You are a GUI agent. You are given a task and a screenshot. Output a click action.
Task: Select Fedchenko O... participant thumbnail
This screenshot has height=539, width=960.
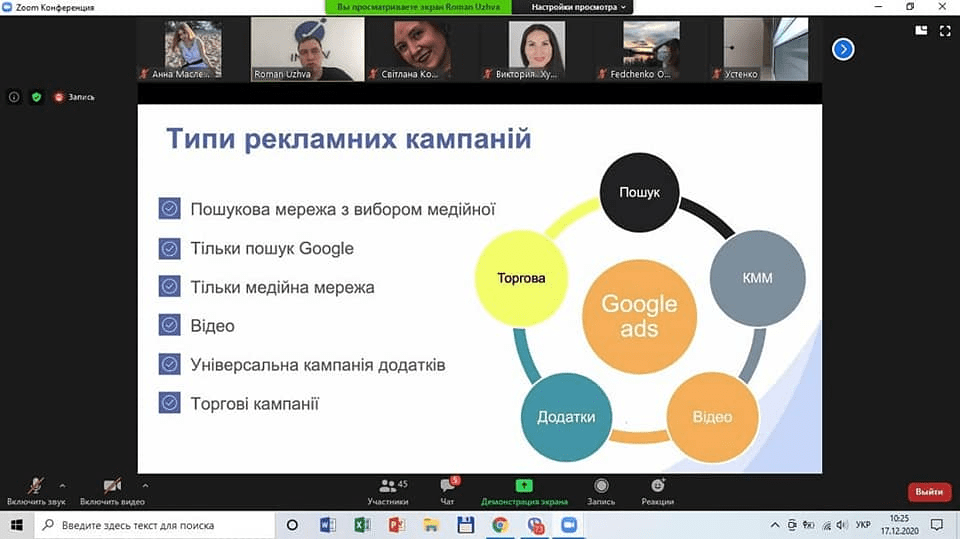click(651, 49)
